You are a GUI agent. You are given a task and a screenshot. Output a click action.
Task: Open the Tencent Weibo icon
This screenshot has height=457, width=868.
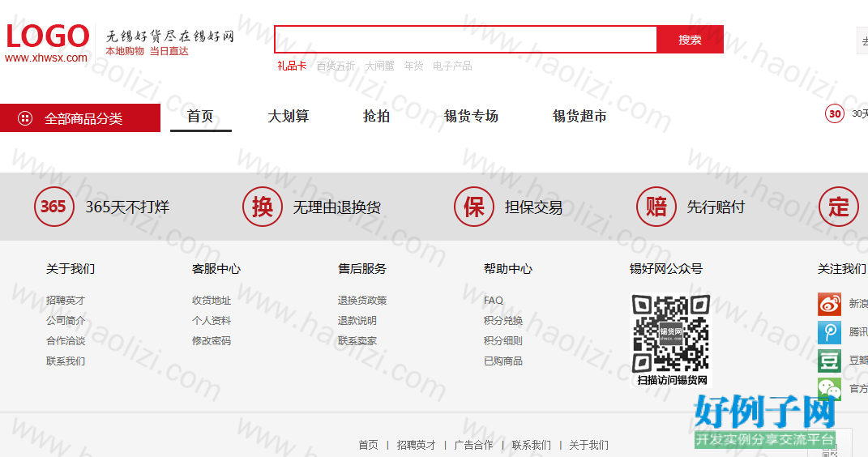point(829,332)
